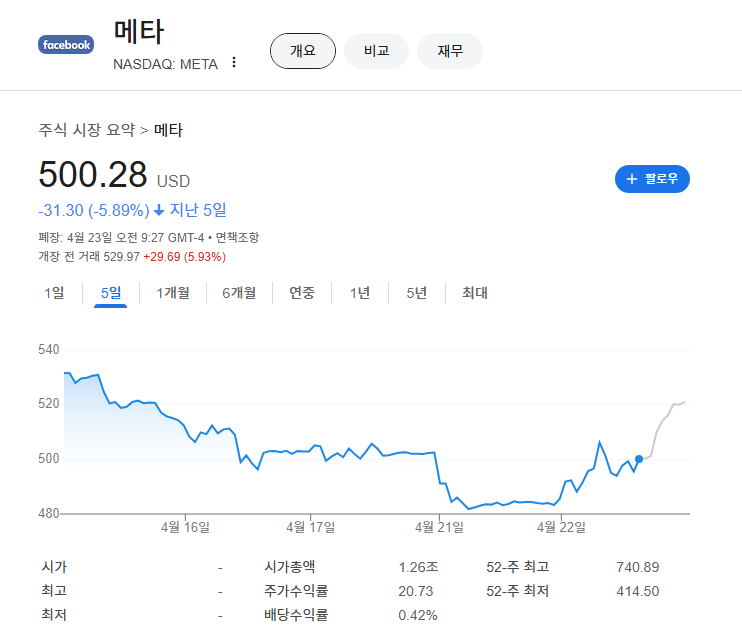Click the 시가 open price label
Screen dimensions: 742x641
[54, 566]
